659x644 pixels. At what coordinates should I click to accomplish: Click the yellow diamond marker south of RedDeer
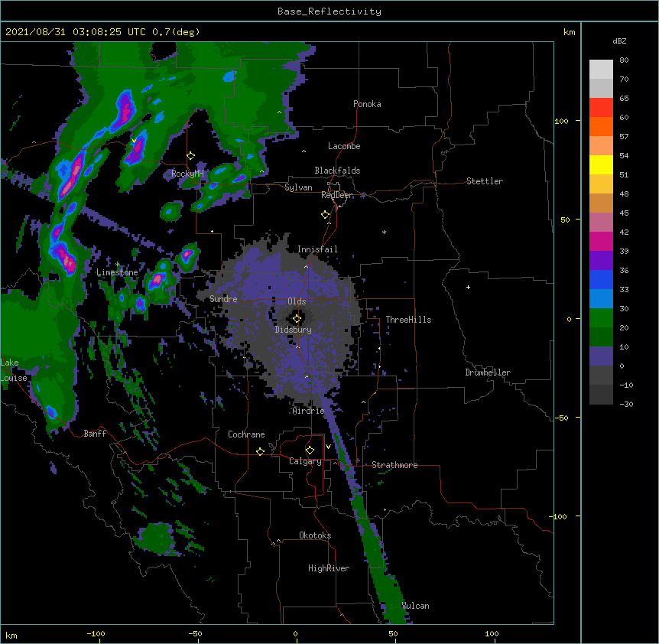coord(325,215)
